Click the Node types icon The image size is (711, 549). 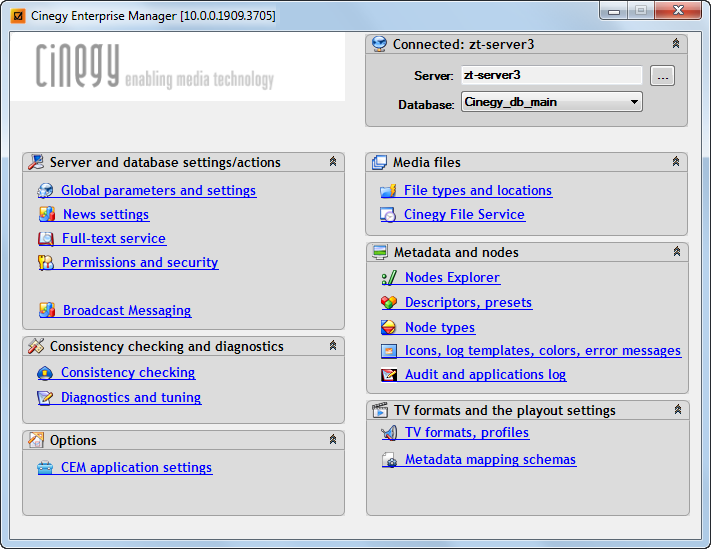point(389,327)
